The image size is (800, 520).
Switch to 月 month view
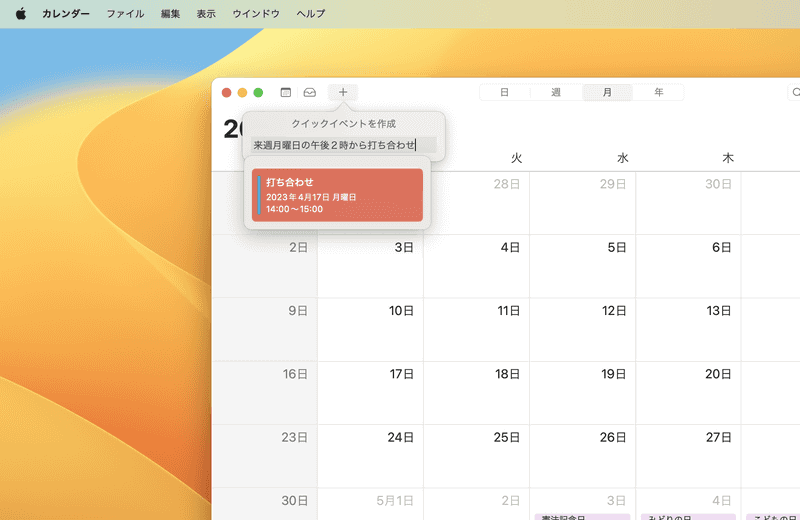click(607, 92)
